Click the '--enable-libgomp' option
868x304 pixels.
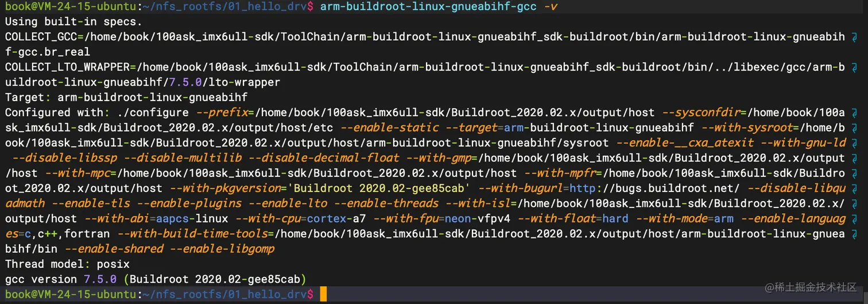(x=222, y=249)
